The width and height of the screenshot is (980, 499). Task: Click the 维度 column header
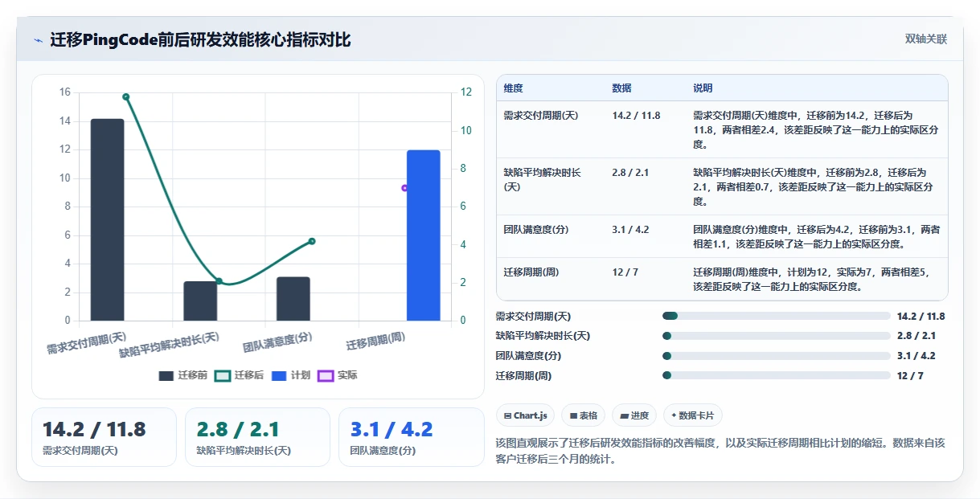[x=513, y=88]
